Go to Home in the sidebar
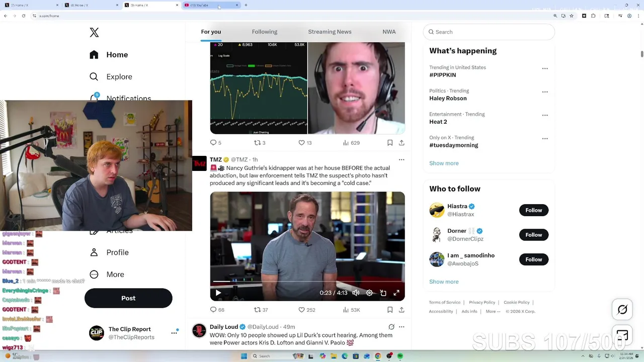Screen dimensions: 644x362 109,55
